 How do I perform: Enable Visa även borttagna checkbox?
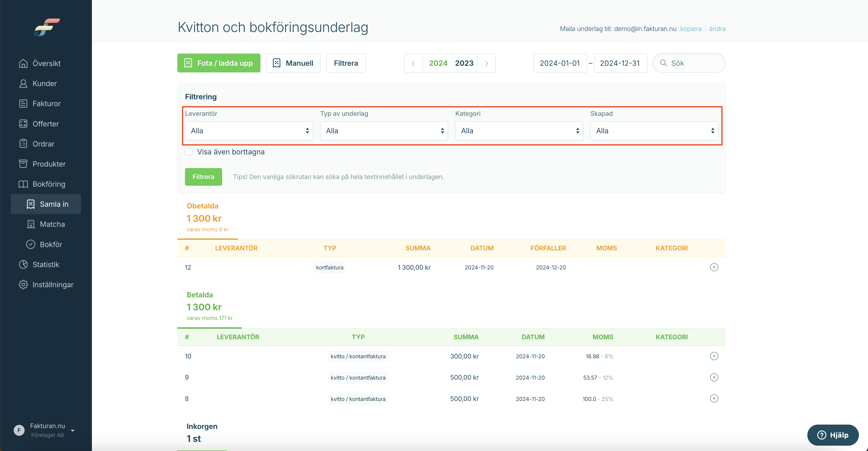point(189,152)
